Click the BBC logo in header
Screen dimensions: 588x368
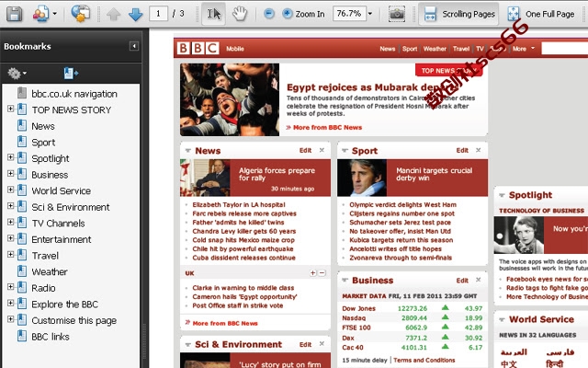(x=198, y=49)
